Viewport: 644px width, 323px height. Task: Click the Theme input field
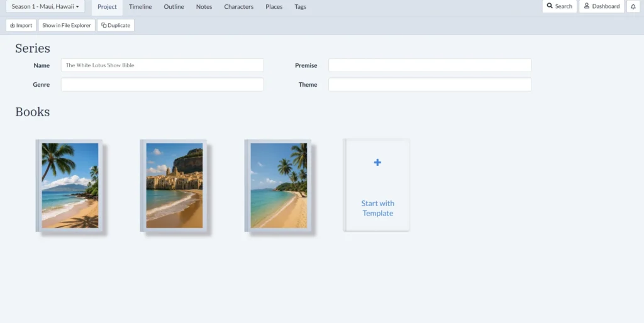[x=430, y=85]
